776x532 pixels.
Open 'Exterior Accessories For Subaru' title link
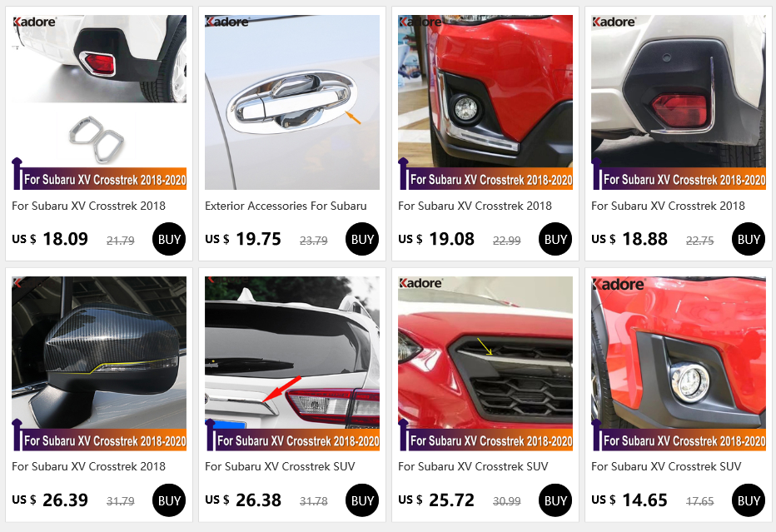point(286,206)
